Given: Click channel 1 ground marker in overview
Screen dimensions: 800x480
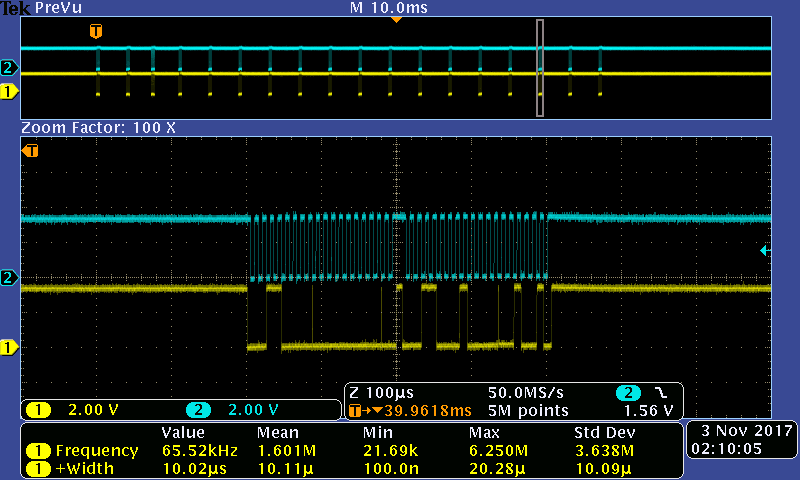Looking at the screenshot, I should click(9, 92).
